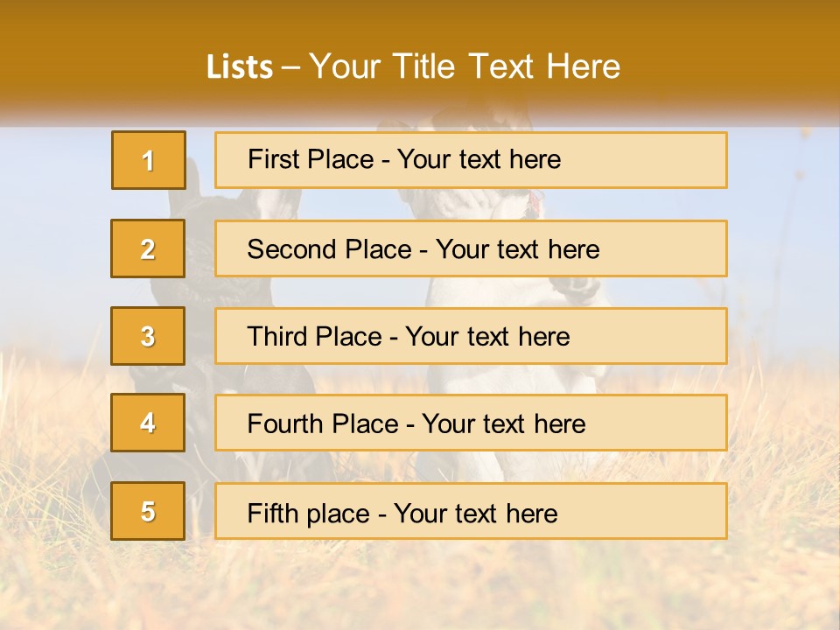The height and width of the screenshot is (630, 840).
Task: Select the Fifth place text box
Action: pos(471,511)
